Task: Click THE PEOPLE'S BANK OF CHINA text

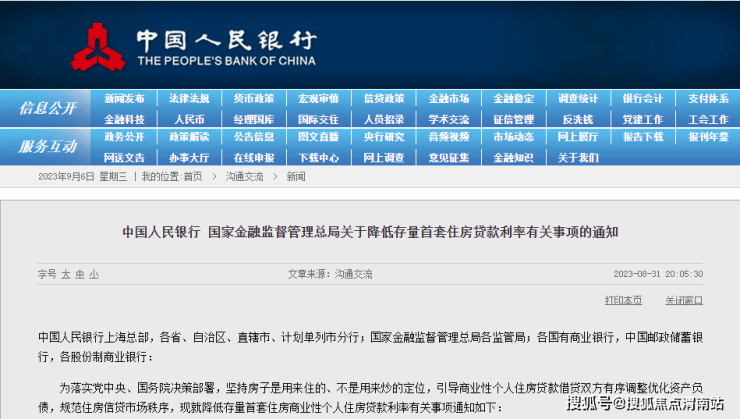Action: click(227, 61)
